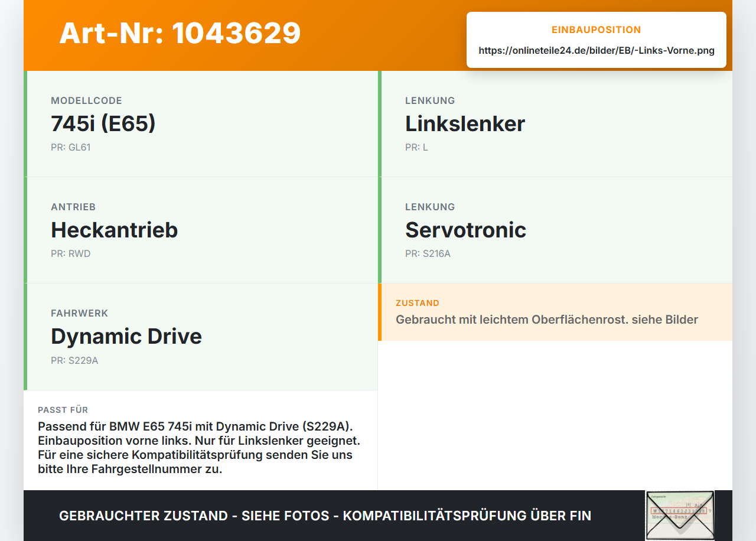This screenshot has height=541, width=756.
Task: Click the envelope thumbnail image in footer
Action: 680,515
